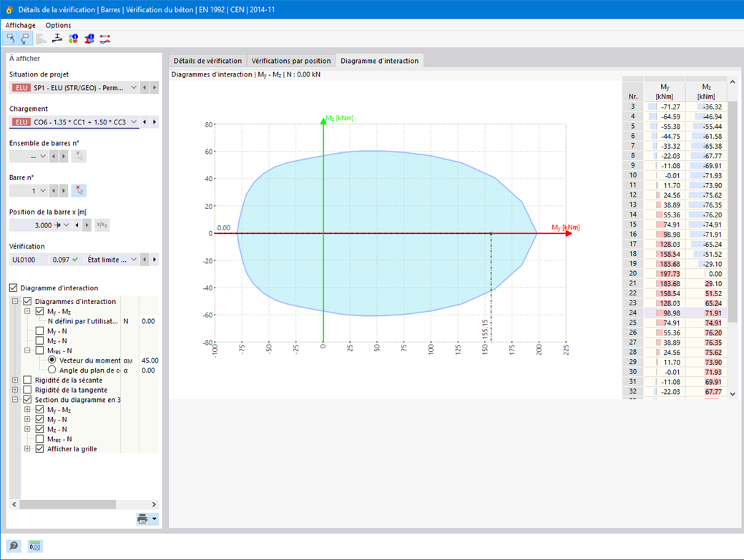Click the material info toolbar icon

(73, 39)
